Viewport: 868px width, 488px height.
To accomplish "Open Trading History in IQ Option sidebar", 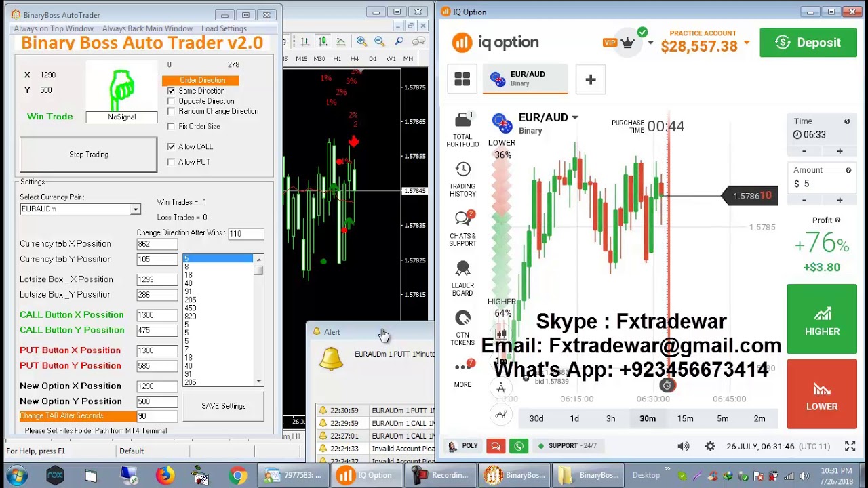I will pyautogui.click(x=462, y=180).
